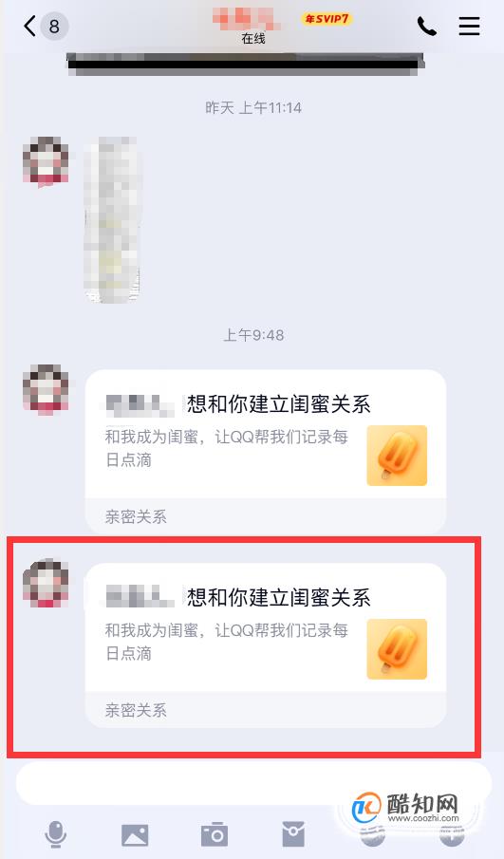504x859 pixels.
Task: Go back using the left arrow
Action: point(30,26)
